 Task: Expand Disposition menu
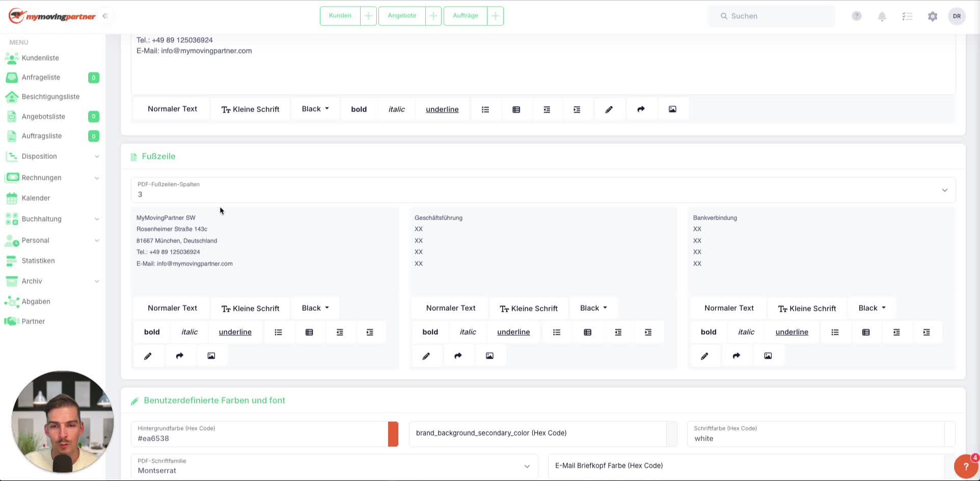coord(52,156)
